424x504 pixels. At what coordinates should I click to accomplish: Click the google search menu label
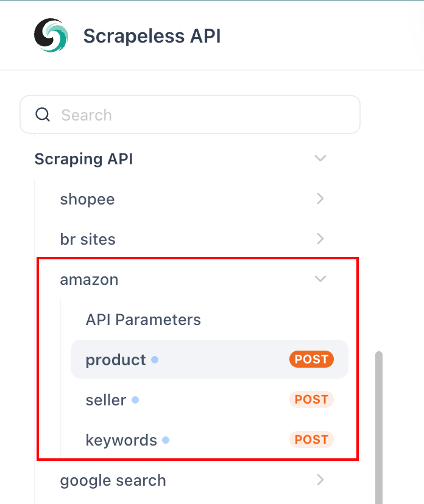pos(113,480)
